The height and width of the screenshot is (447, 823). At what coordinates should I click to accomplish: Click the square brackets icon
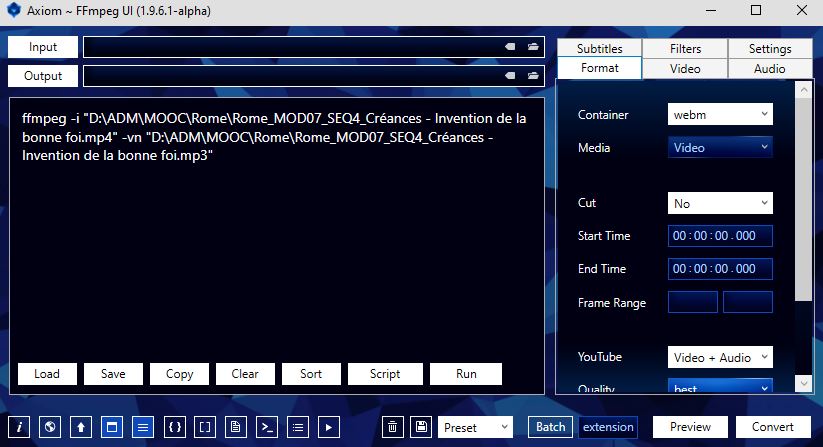205,427
